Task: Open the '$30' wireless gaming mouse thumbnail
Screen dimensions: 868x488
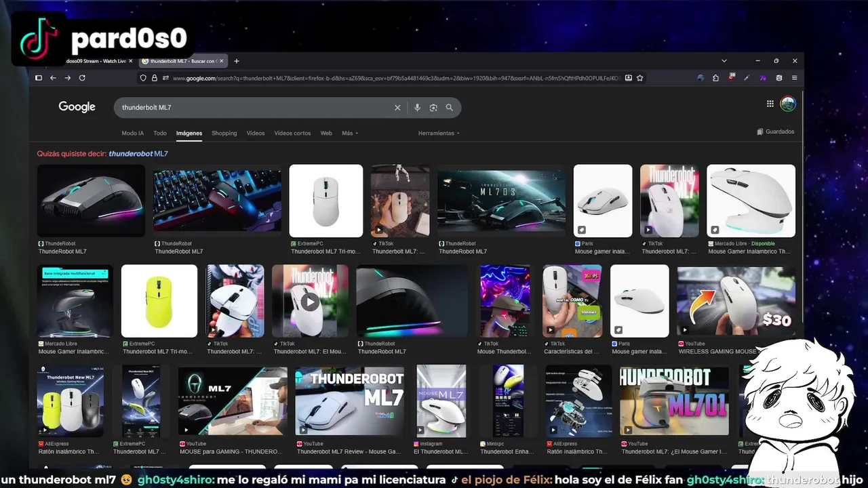Action: (x=736, y=301)
